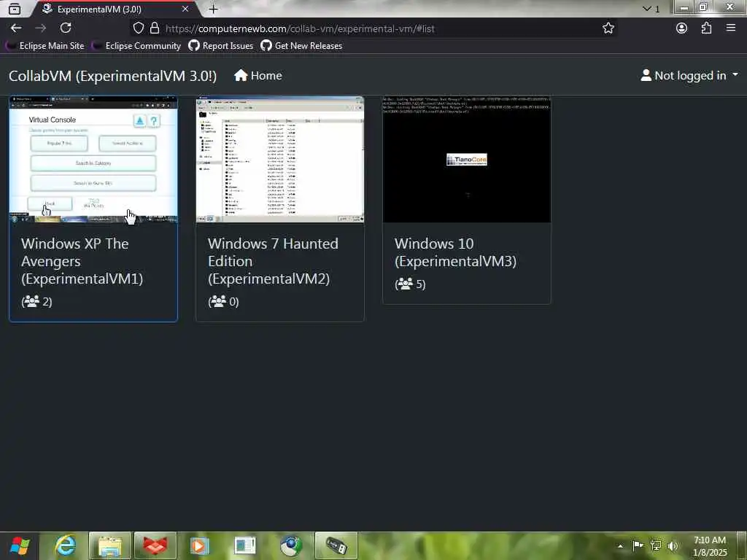Screen dimensions: 747x560
Task: Open the Get New Releases bookmark
Action: (301, 46)
